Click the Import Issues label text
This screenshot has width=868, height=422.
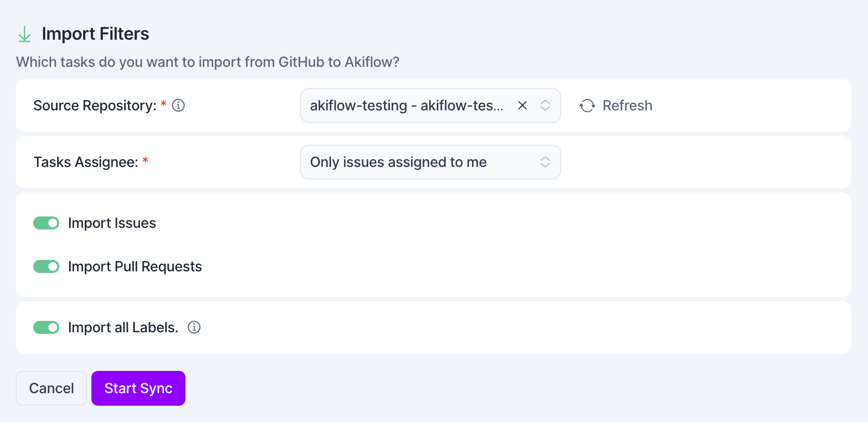[x=112, y=223]
